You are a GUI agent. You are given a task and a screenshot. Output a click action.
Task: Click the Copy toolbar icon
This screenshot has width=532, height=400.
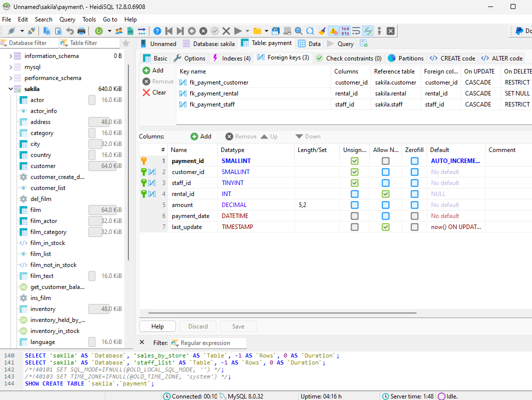[46, 31]
